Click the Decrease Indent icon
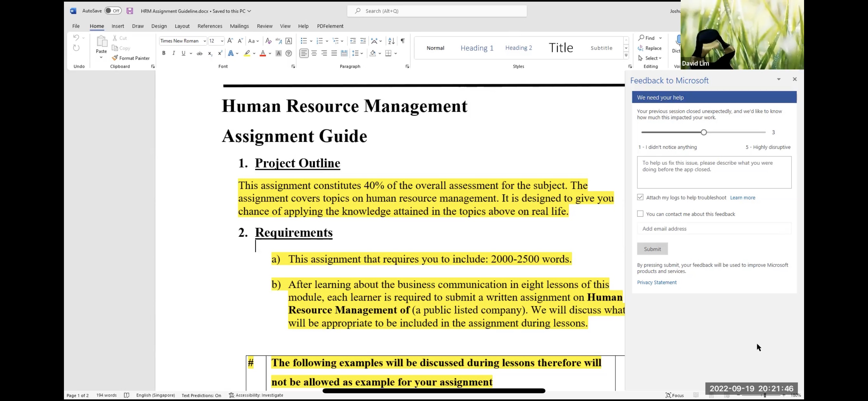This screenshot has width=868, height=401. click(x=353, y=41)
